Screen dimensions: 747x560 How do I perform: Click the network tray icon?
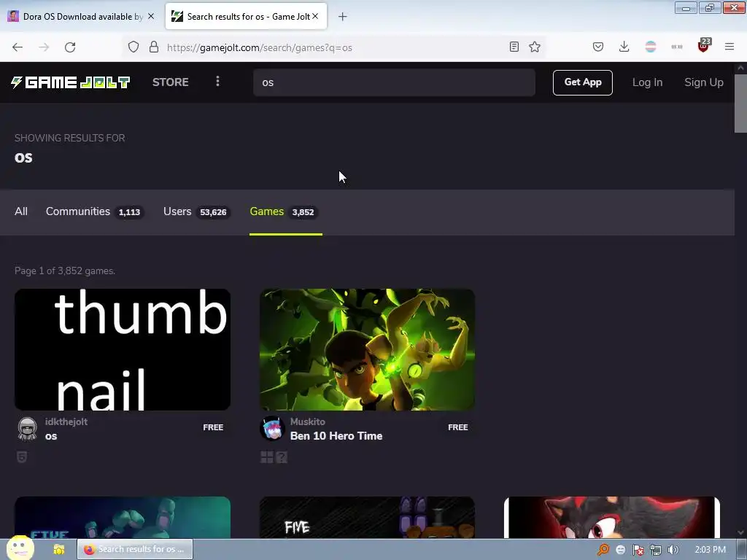point(656,550)
